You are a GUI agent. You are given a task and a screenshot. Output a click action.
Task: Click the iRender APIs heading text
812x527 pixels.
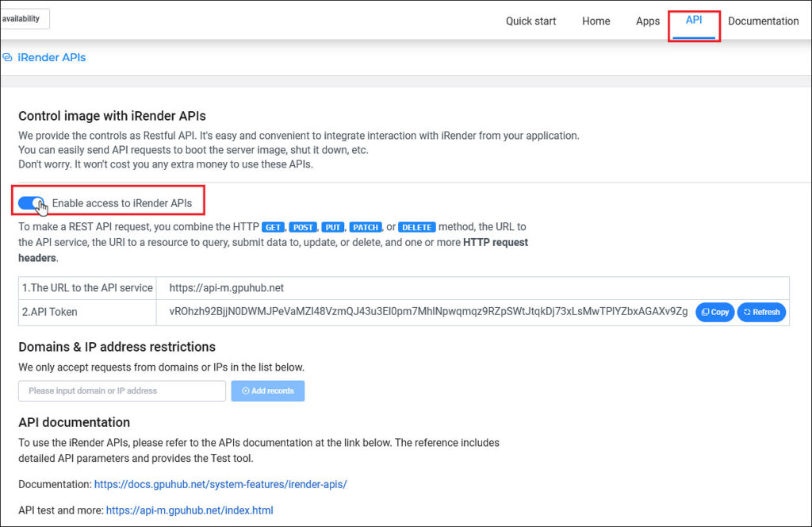52,57
